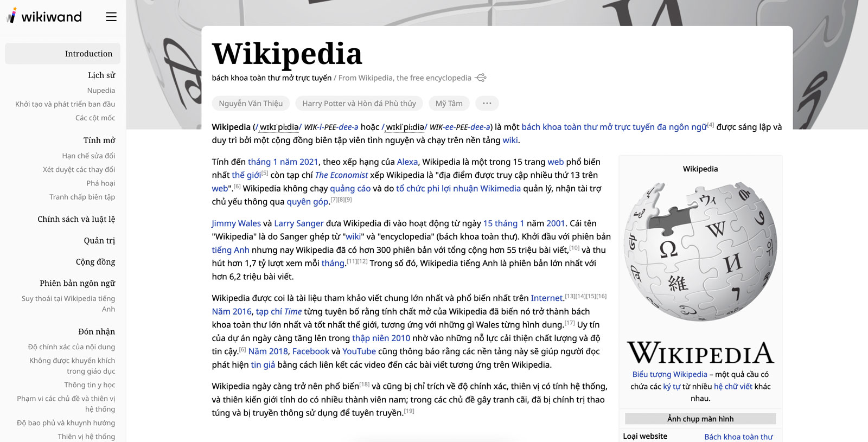The height and width of the screenshot is (442, 868).
Task: Go to the Cộng đồng section
Action: coord(95,262)
